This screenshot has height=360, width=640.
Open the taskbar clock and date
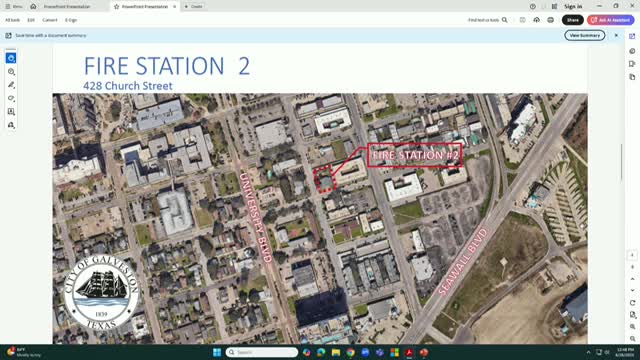pos(625,352)
